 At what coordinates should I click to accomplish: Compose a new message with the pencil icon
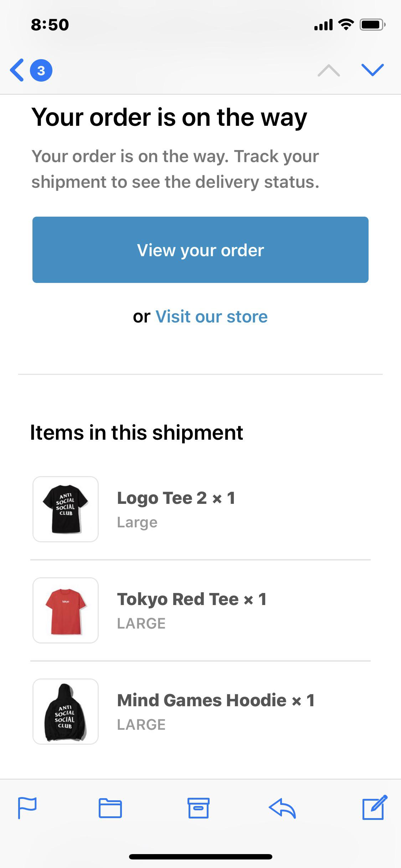pos(375,807)
